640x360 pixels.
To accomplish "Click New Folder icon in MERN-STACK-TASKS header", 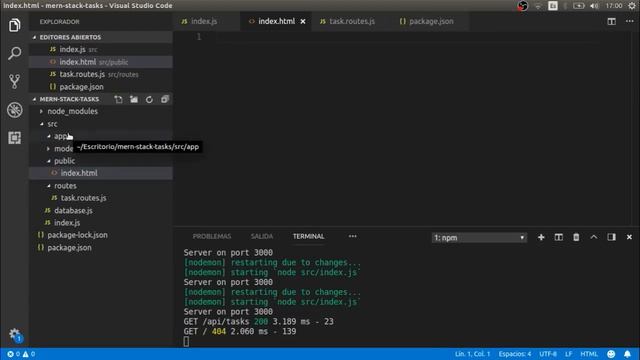I will pos(134,99).
